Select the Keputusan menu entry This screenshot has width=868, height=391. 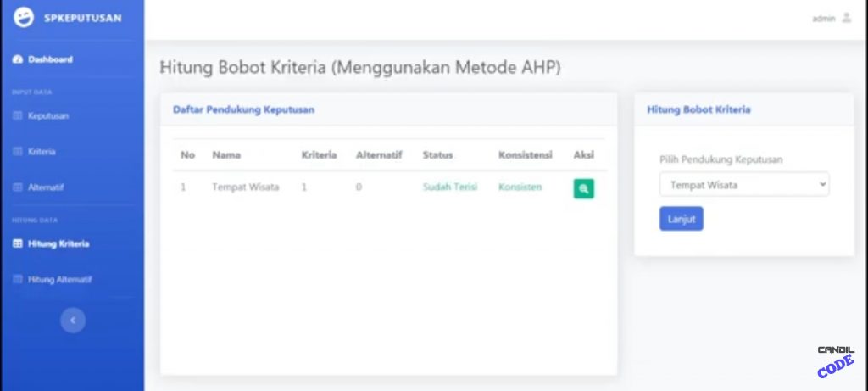tap(48, 116)
